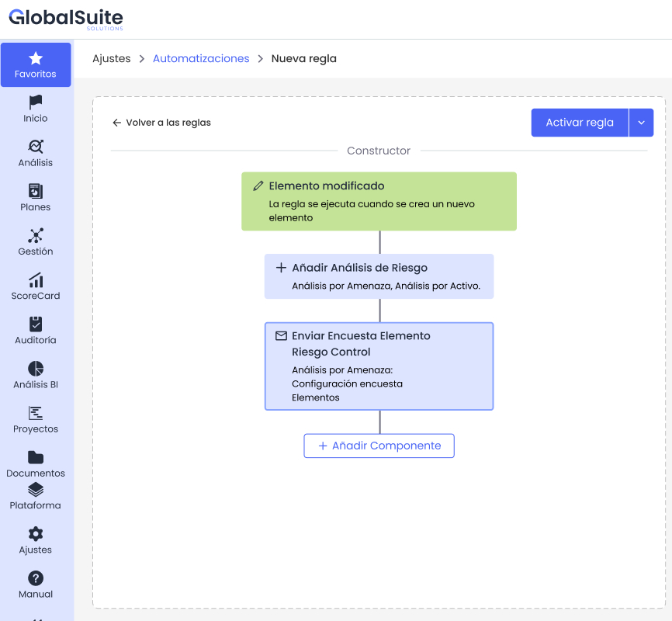Click the Inicio menu label
The height and width of the screenshot is (621, 672).
click(36, 118)
